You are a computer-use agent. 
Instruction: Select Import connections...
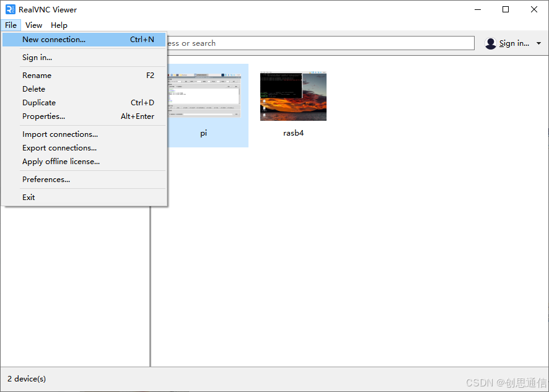[84, 134]
